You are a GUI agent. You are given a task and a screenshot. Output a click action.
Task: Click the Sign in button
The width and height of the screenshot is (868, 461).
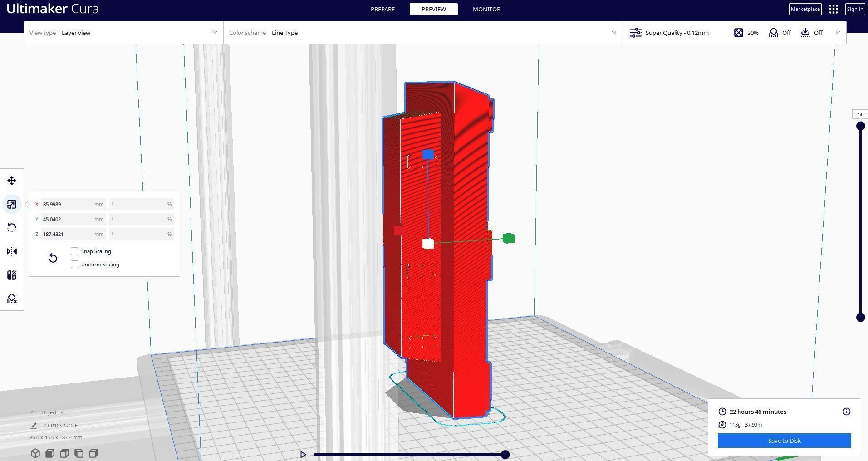pos(855,9)
